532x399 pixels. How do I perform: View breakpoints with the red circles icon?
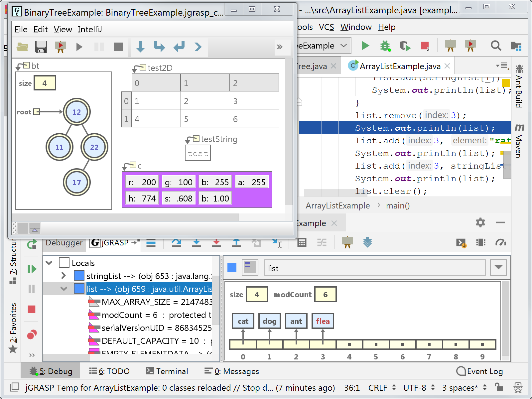(32, 334)
